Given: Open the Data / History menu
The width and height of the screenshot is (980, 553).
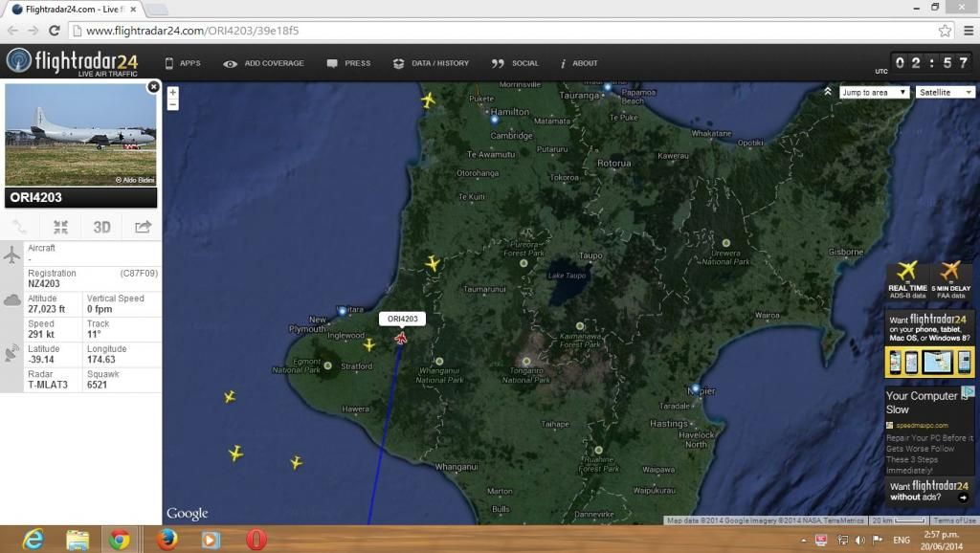Looking at the screenshot, I should pos(431,63).
